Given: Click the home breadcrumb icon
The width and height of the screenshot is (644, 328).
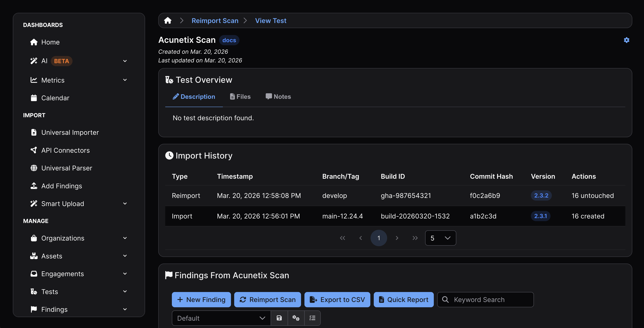Looking at the screenshot, I should coord(168,21).
